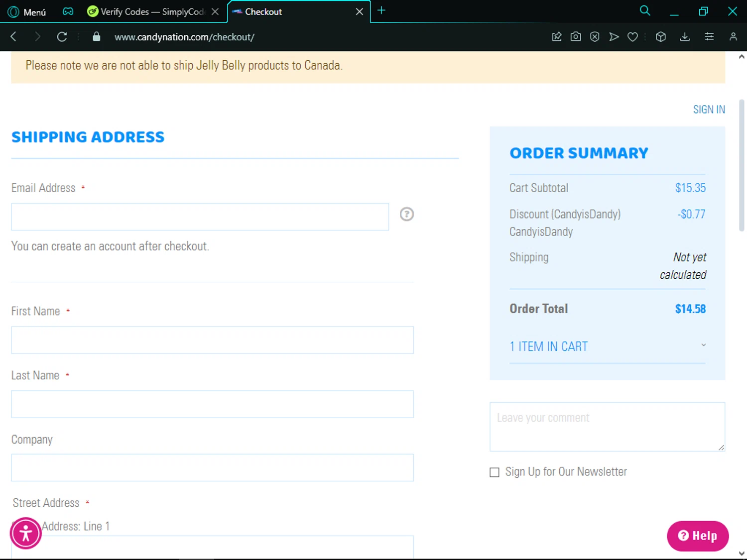Image resolution: width=747 pixels, height=560 pixels.
Task: Click the Street Address Line 1 field
Action: 212,548
